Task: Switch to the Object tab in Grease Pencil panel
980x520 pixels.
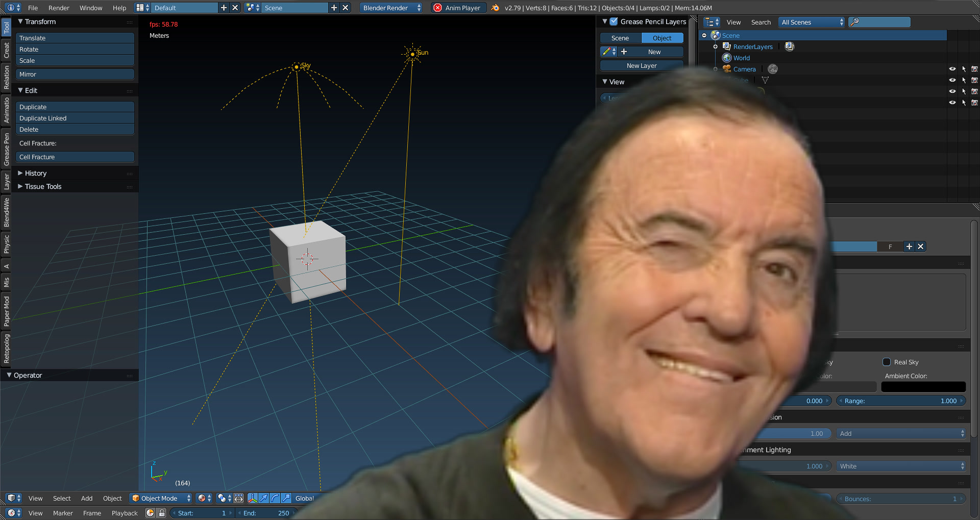Action: 662,38
